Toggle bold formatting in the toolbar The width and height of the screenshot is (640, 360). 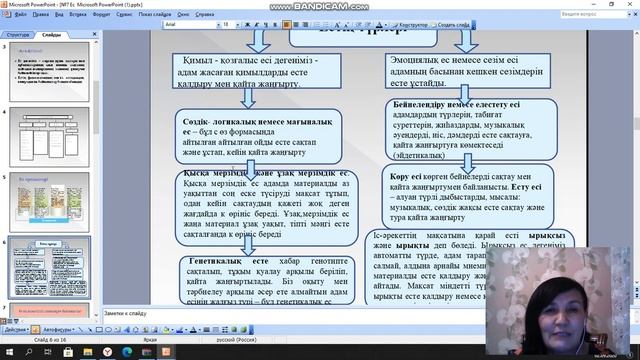pos(247,25)
